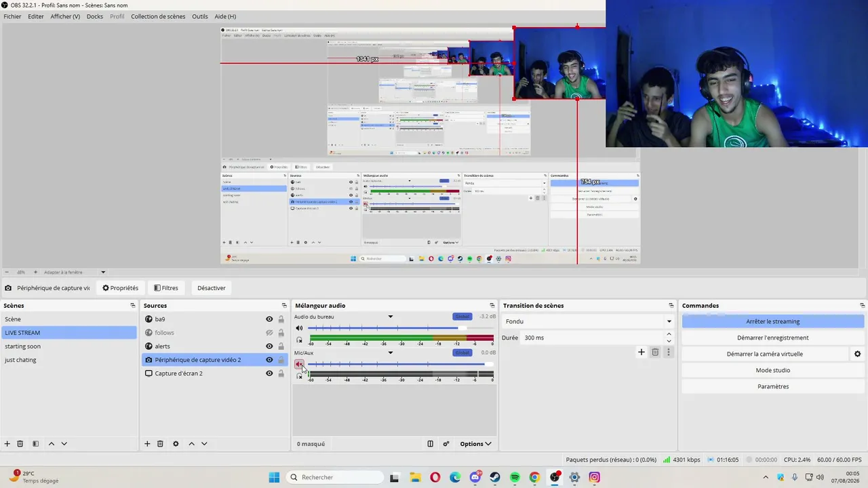Move the selected source up

(x=191, y=444)
